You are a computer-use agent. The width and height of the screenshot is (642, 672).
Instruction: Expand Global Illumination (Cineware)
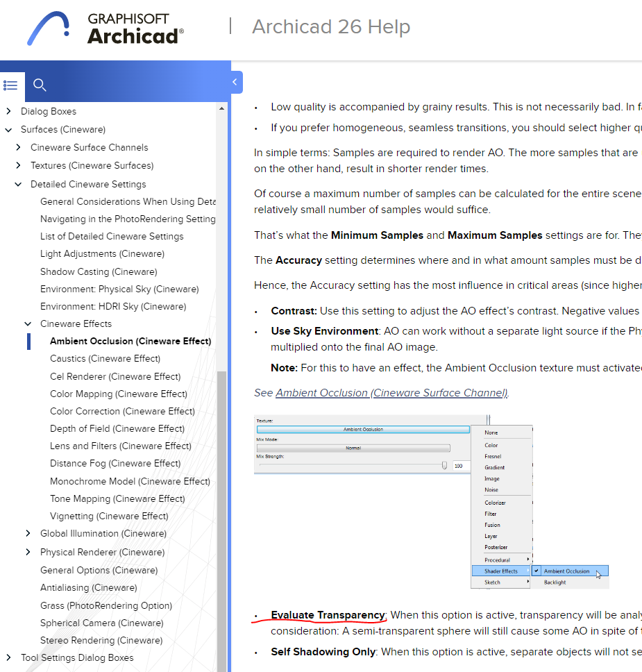28,533
